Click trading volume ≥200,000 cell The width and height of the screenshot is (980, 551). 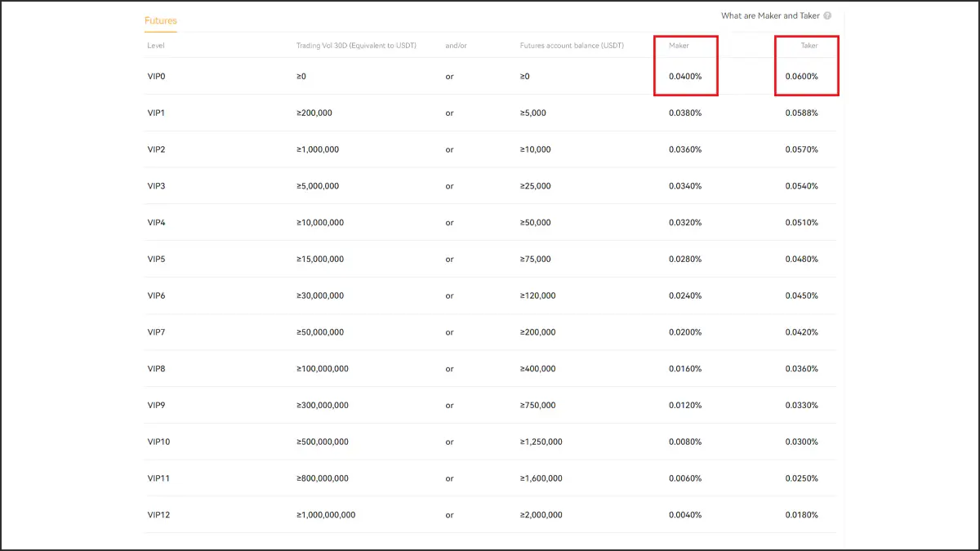coord(314,113)
